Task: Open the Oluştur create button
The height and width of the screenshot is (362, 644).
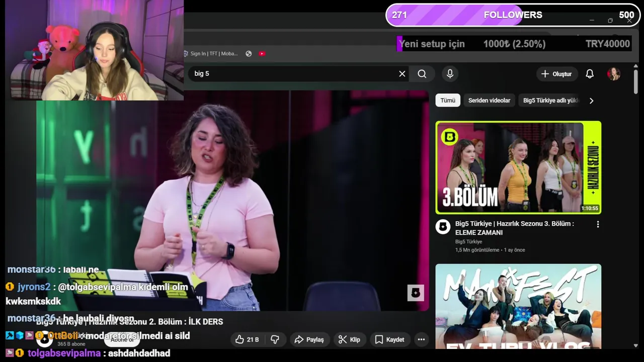Action: 556,74
